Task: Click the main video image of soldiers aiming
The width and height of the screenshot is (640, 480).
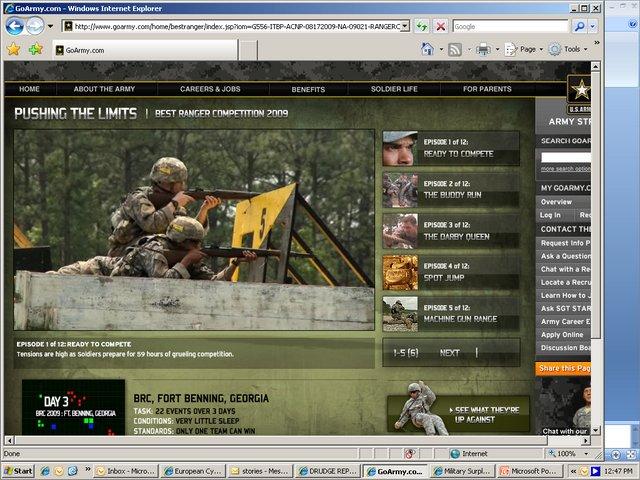Action: tap(194, 230)
